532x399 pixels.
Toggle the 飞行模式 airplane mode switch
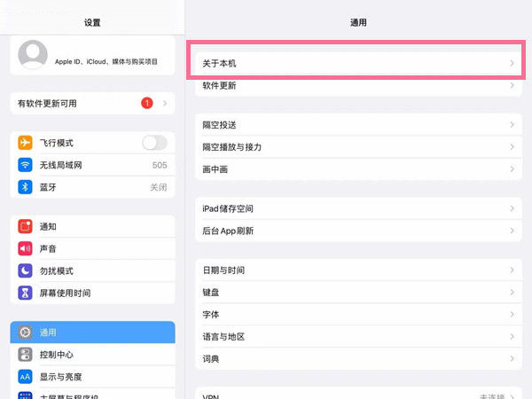pos(154,143)
